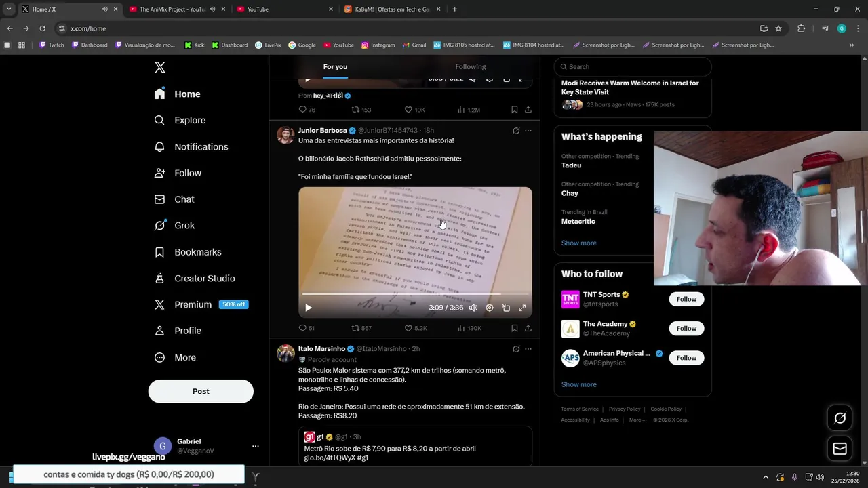868x488 pixels.
Task: Click the Post button
Action: (201, 391)
